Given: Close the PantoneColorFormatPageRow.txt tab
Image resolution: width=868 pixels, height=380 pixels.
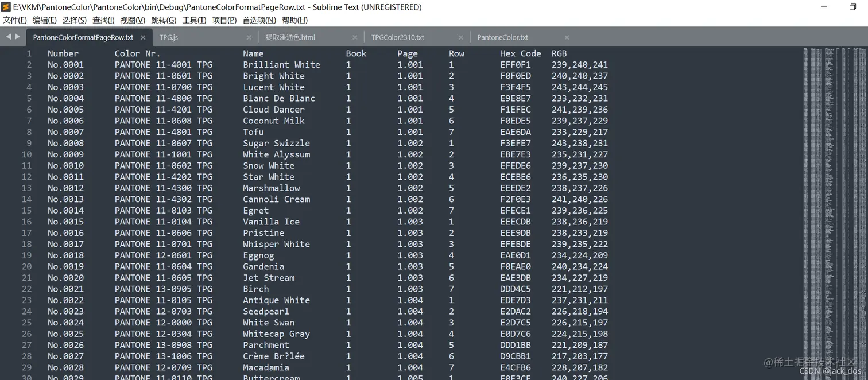Looking at the screenshot, I should pos(143,37).
